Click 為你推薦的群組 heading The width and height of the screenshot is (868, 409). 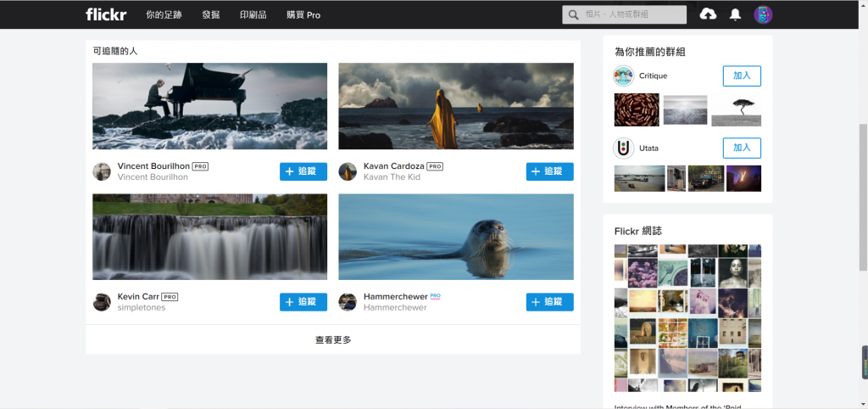(x=651, y=52)
